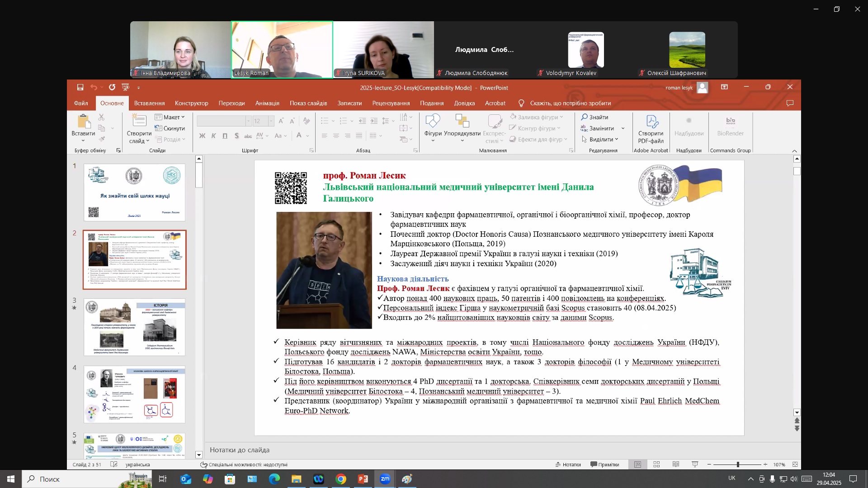Toggle Примітки comments pane
Viewport: 868px width, 488px height.
tap(605, 465)
